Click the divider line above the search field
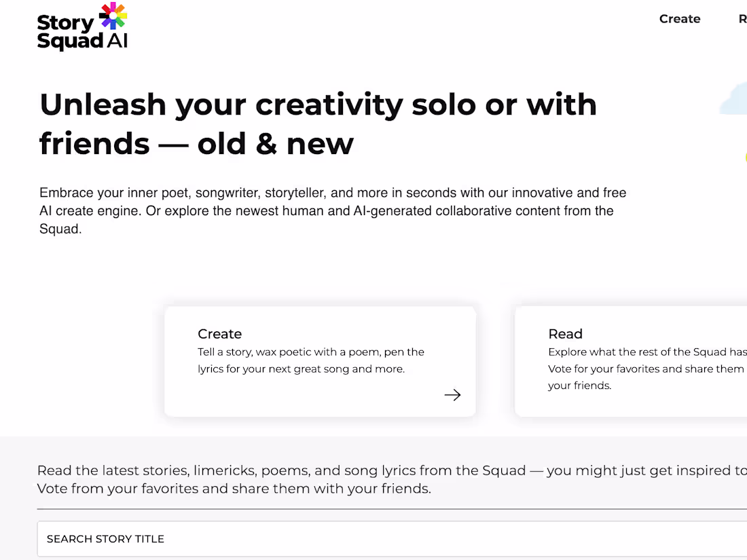 click(x=392, y=509)
